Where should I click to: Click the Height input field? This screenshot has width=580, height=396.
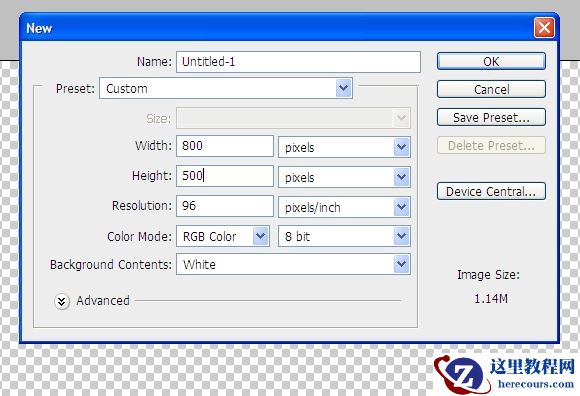click(225, 176)
